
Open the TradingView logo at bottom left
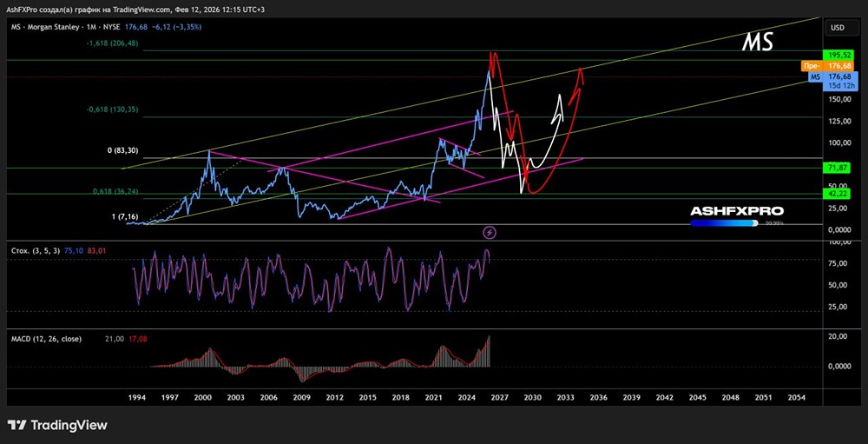point(57,425)
